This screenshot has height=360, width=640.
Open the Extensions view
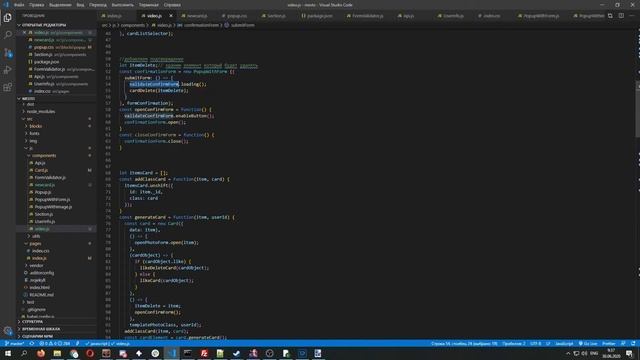click(x=8, y=87)
